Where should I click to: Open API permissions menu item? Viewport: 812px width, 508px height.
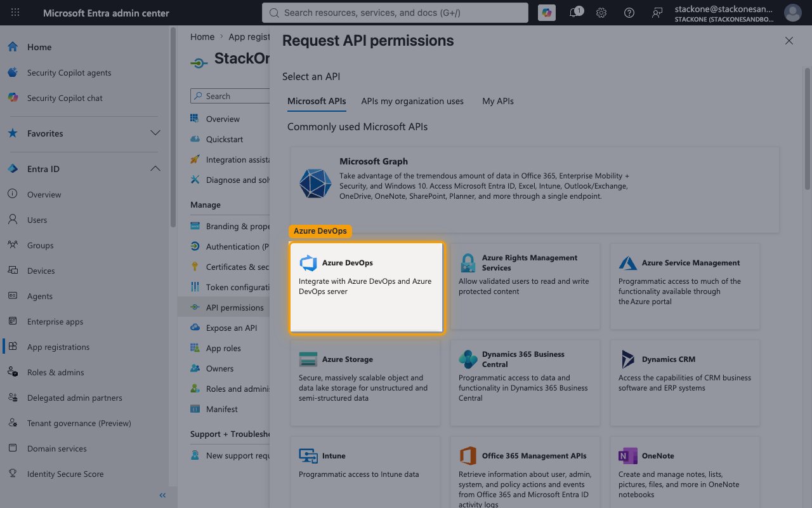[x=235, y=307]
